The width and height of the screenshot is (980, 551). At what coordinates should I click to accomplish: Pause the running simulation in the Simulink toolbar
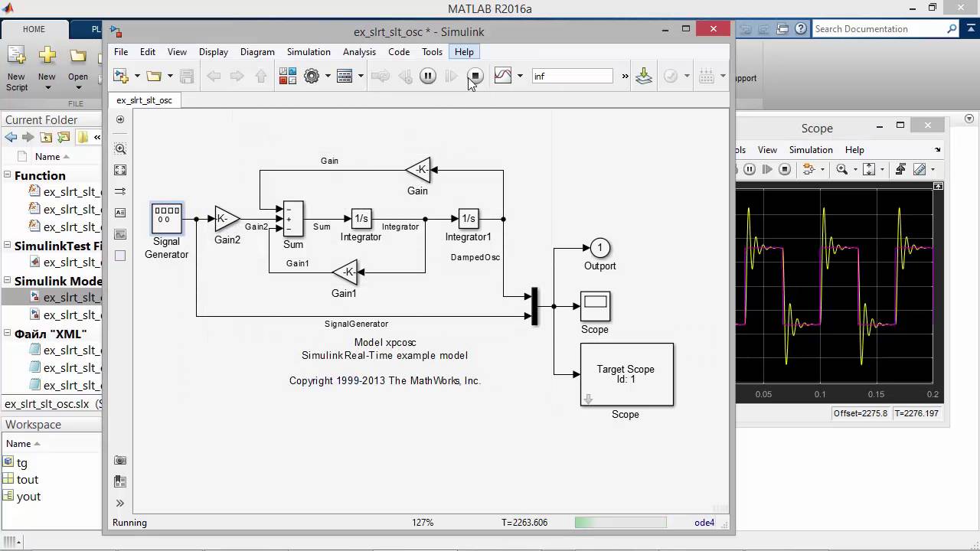click(x=428, y=76)
